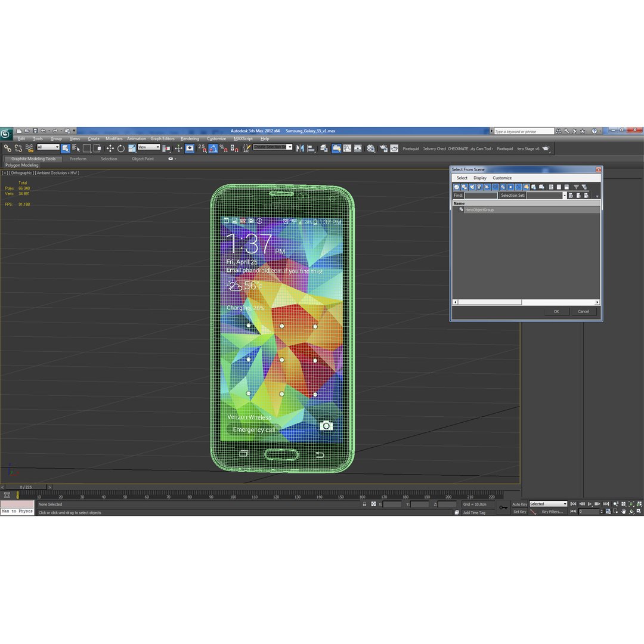Switch to the Freeform ribbon tab
Viewport: 644px width, 644px height.
coord(78,159)
